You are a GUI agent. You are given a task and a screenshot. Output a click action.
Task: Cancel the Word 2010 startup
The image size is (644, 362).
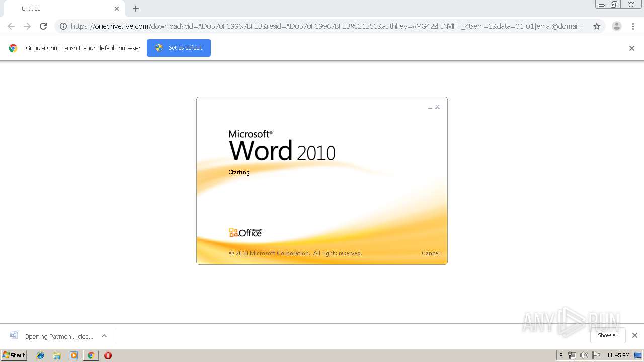tap(431, 253)
